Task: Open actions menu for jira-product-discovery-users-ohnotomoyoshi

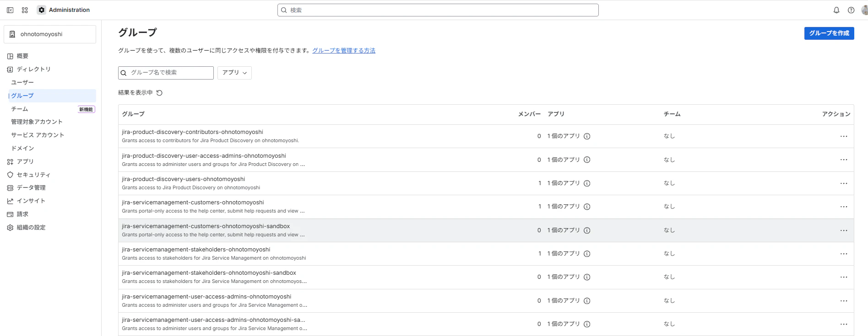Action: click(x=844, y=183)
